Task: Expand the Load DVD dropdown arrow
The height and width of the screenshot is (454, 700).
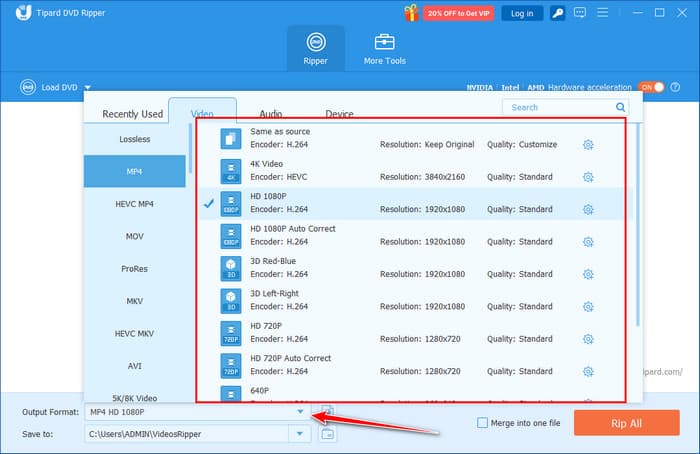Action: click(88, 88)
